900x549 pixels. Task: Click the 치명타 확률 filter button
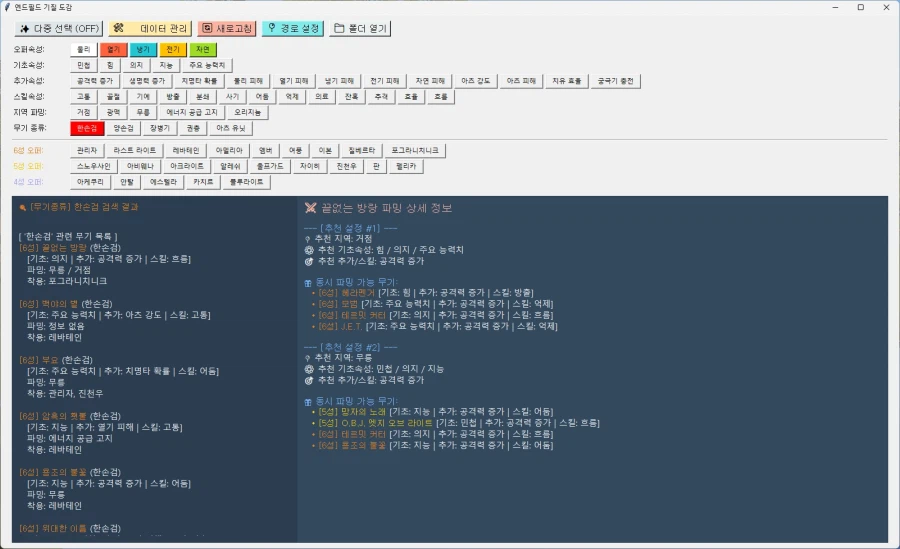(x=199, y=81)
